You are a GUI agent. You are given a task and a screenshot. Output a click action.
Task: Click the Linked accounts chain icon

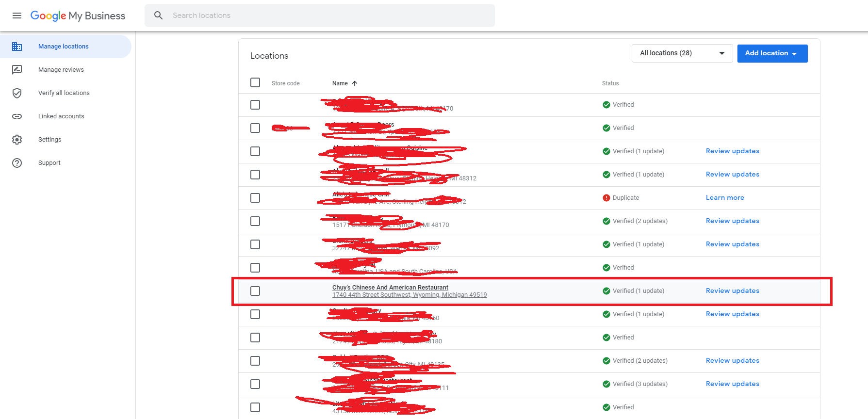pyautogui.click(x=17, y=116)
